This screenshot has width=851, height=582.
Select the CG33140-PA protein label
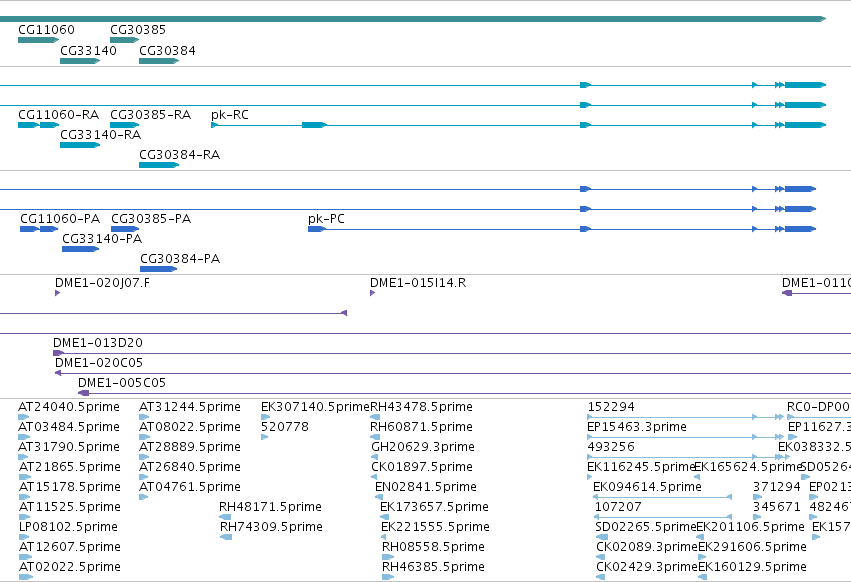pyautogui.click(x=102, y=239)
